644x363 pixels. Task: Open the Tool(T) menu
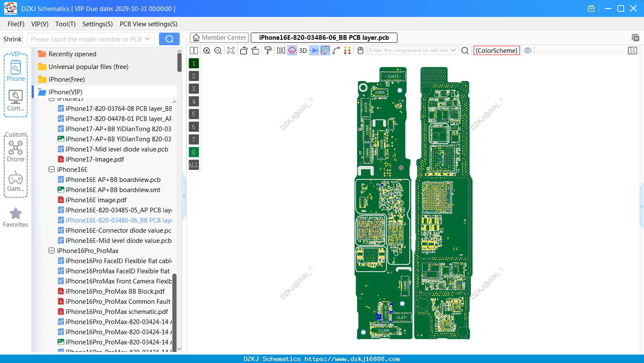66,24
